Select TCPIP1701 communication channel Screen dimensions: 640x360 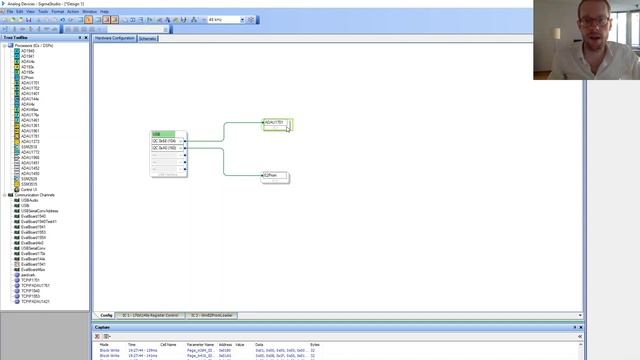point(30,280)
